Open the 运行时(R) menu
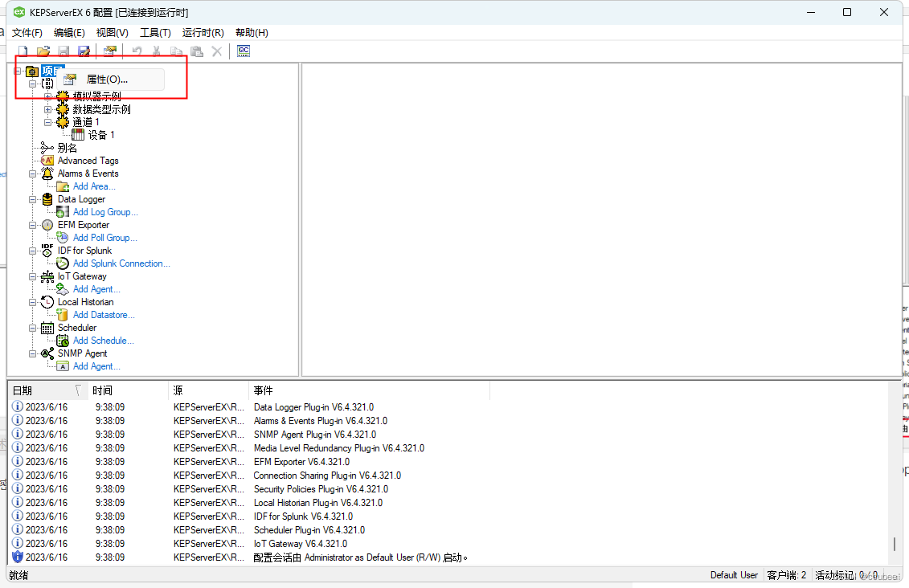 [203, 32]
